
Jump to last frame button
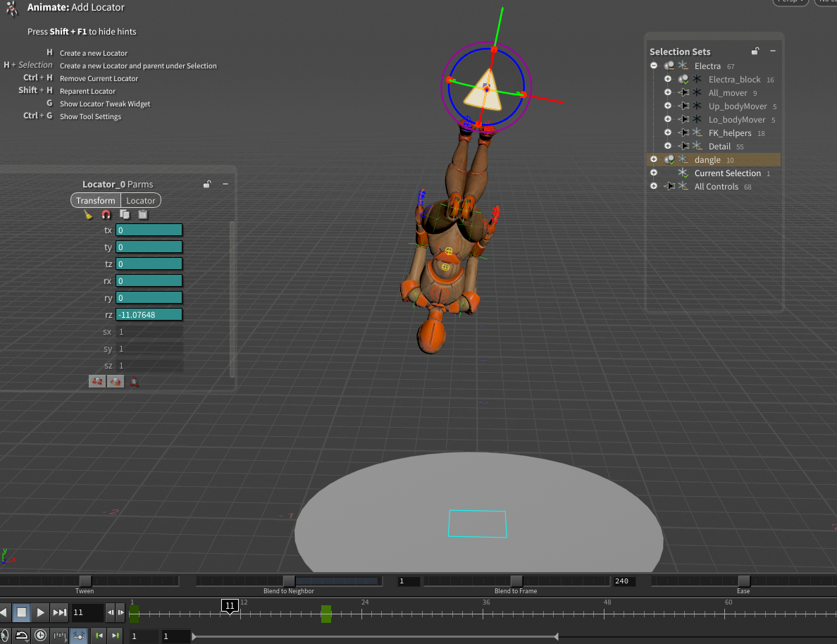pos(60,612)
